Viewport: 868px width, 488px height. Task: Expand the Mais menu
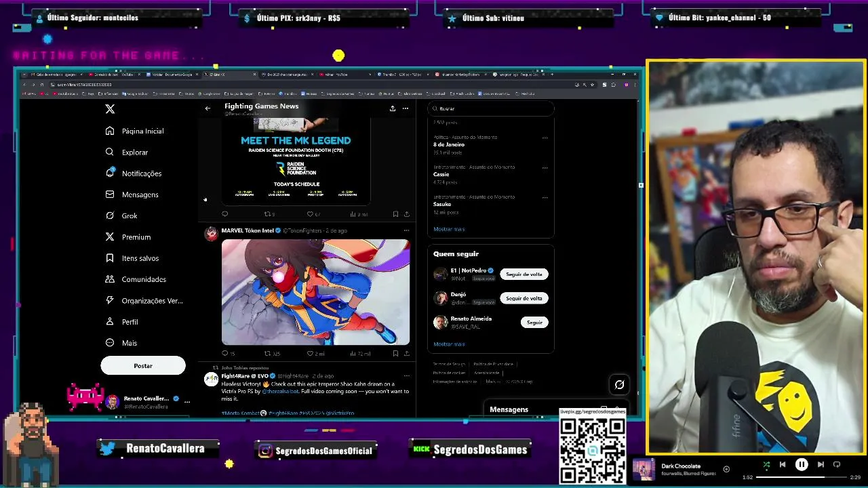click(x=121, y=343)
